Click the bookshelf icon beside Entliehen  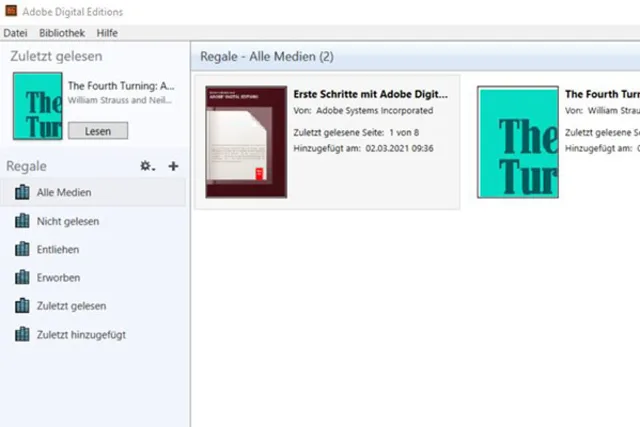pos(22,249)
